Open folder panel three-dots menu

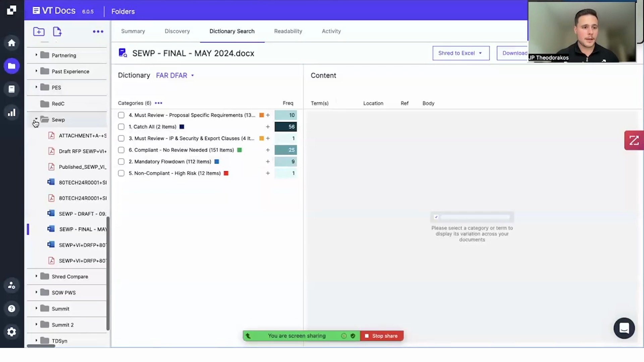point(98,32)
